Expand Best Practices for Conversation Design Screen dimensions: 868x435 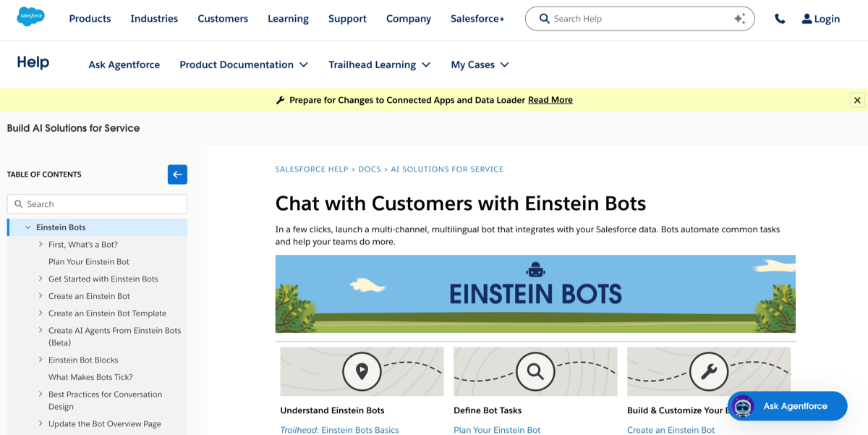pos(41,394)
